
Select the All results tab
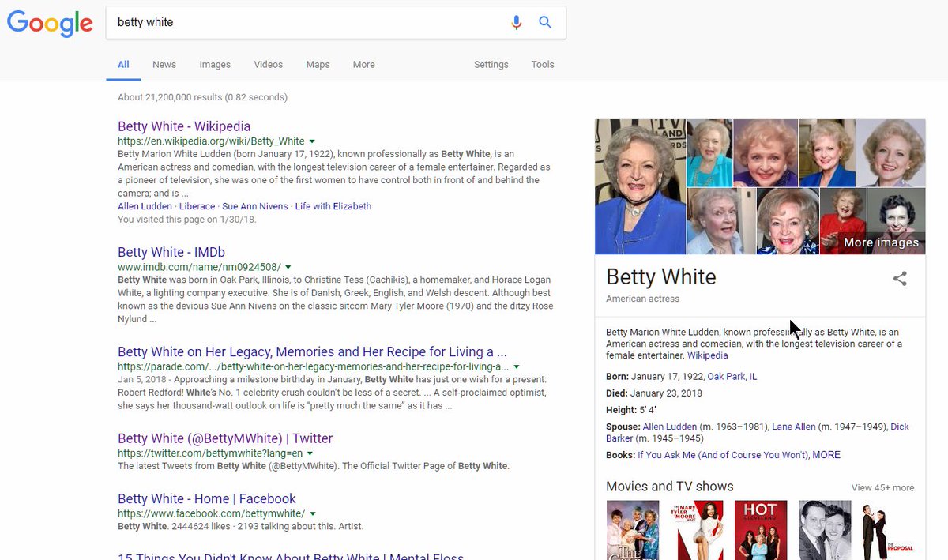(123, 65)
